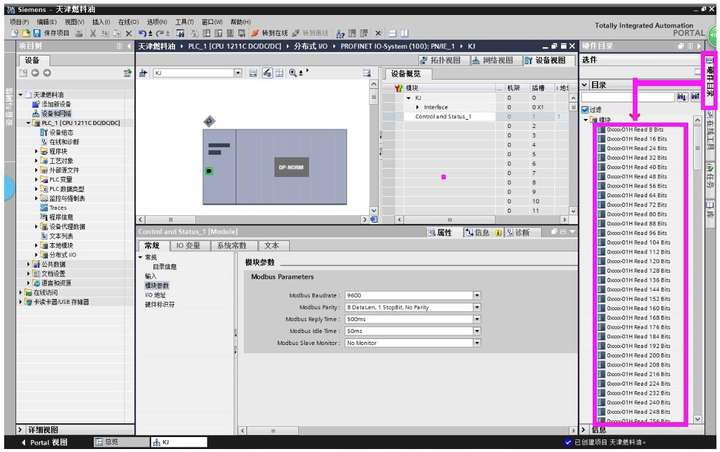This screenshot has height=452, width=720.
Task: Toggle the Filter (过滤) checkbox in catalog
Action: pyautogui.click(x=585, y=110)
